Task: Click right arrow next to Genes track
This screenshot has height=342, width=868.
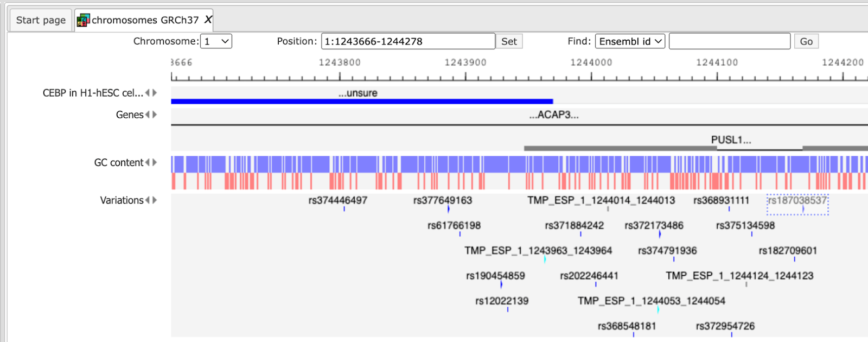Action: click(155, 115)
